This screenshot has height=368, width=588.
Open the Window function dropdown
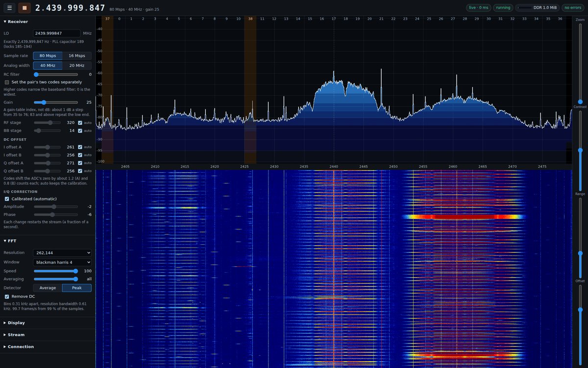click(62, 262)
